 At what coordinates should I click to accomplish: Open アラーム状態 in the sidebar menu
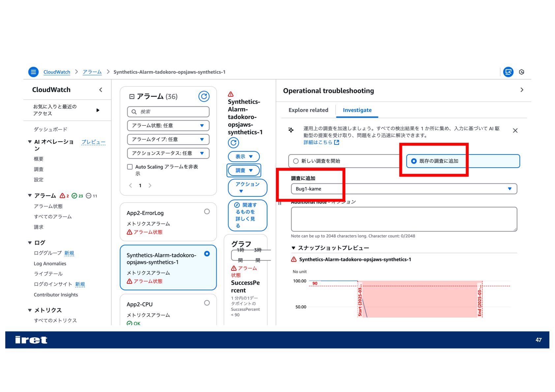pos(48,206)
